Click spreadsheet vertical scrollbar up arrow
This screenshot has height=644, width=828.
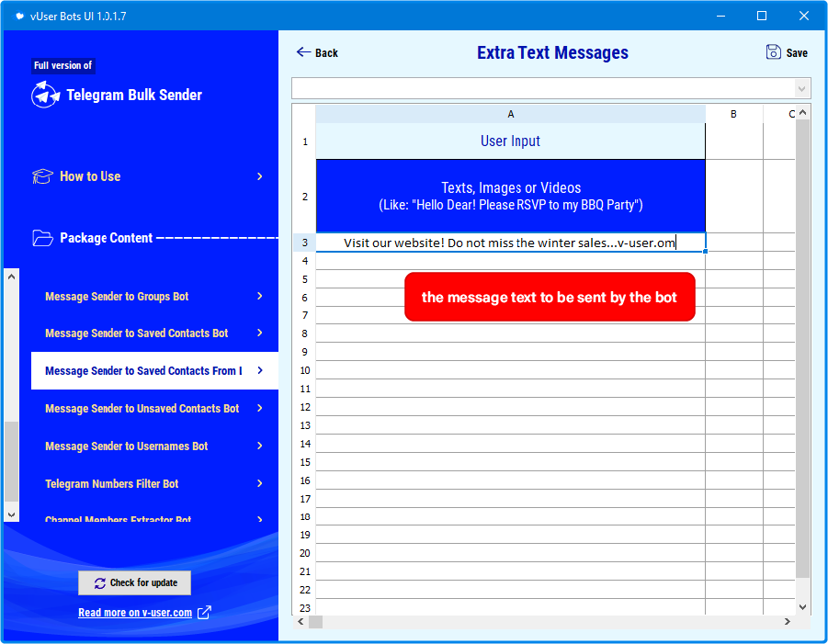[802, 112]
